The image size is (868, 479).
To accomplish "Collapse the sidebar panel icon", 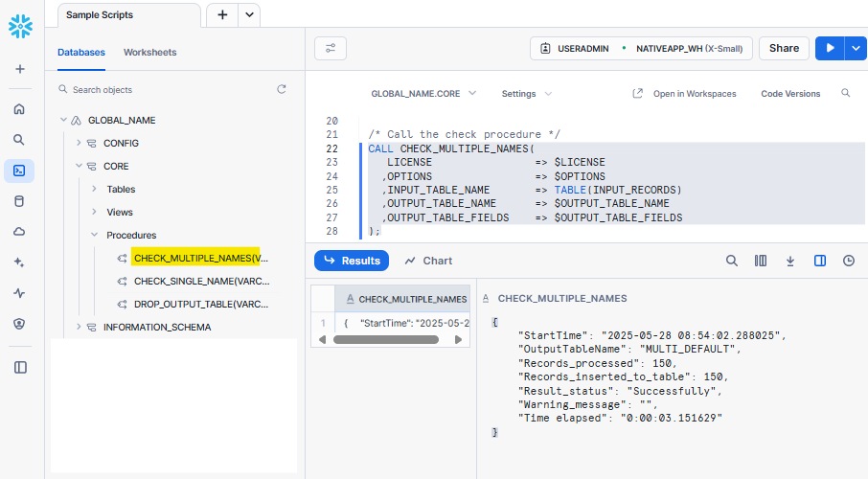I will pyautogui.click(x=20, y=367).
